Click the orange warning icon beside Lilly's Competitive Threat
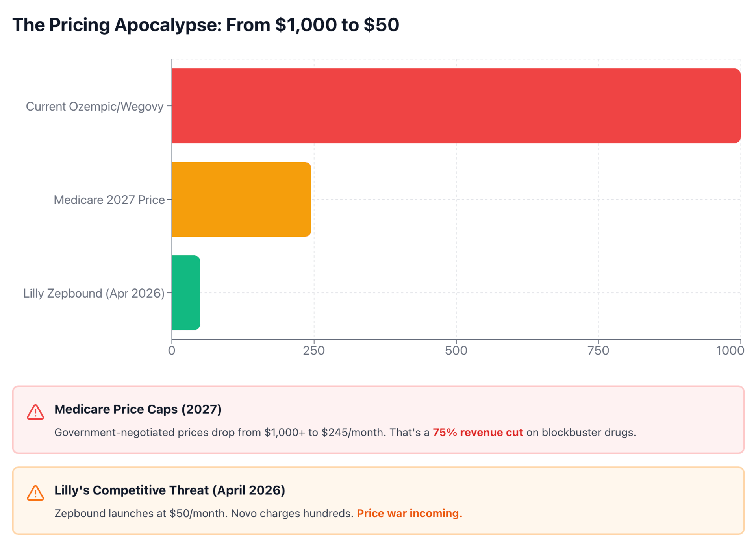This screenshot has height=549, width=756. [x=35, y=493]
